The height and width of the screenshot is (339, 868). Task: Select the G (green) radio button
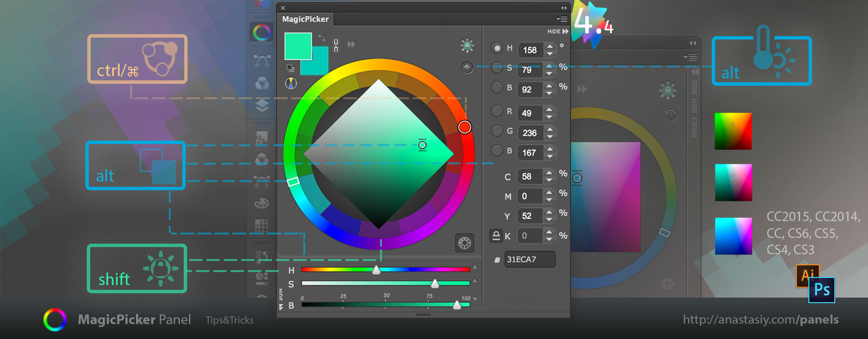tap(497, 131)
